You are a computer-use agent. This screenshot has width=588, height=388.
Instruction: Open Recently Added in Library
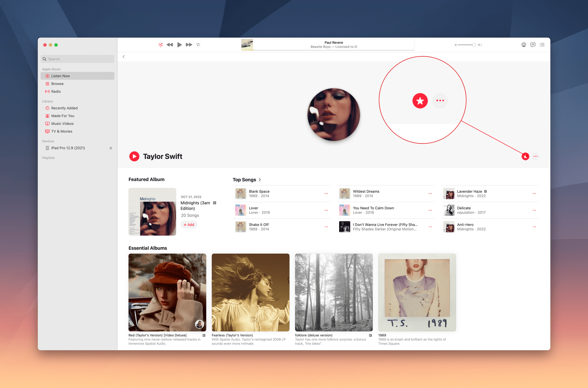pos(78,108)
